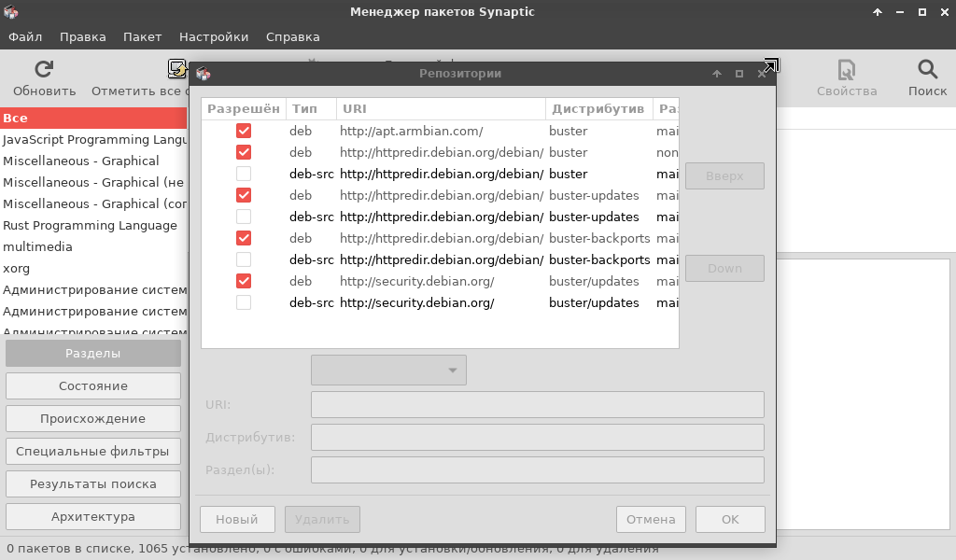Maximize the Repositories dialog window
The image size is (956, 560).
(739, 74)
